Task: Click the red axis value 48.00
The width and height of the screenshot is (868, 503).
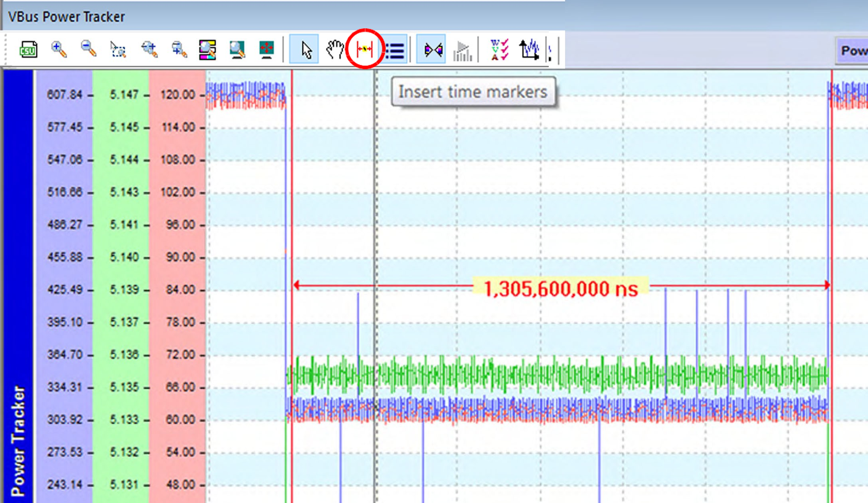Action: click(180, 484)
